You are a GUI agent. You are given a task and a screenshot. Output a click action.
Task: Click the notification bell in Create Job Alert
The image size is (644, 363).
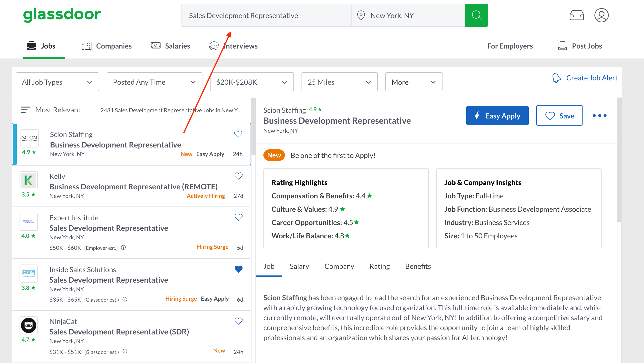[557, 78]
